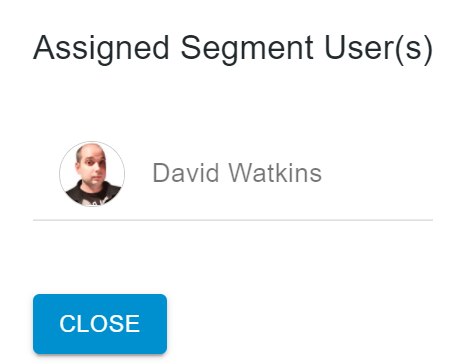Select David Watkins' profile avatar
The height and width of the screenshot is (364, 470).
[92, 174]
